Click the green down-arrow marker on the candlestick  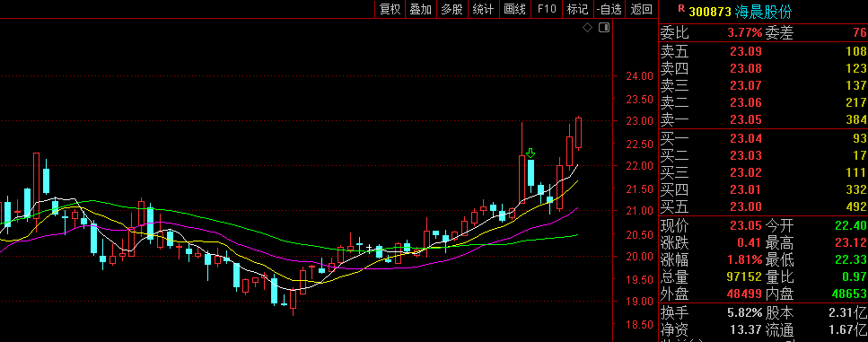point(530,153)
